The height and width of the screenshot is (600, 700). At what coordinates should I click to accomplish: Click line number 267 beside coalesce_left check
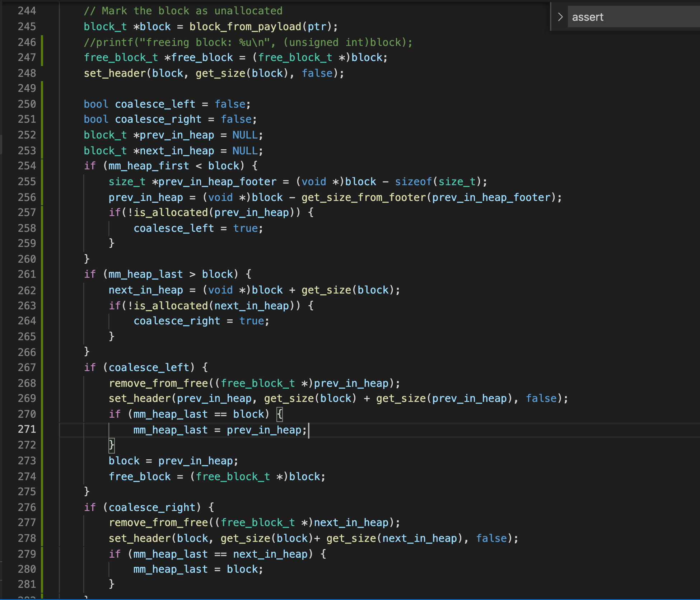coord(27,367)
